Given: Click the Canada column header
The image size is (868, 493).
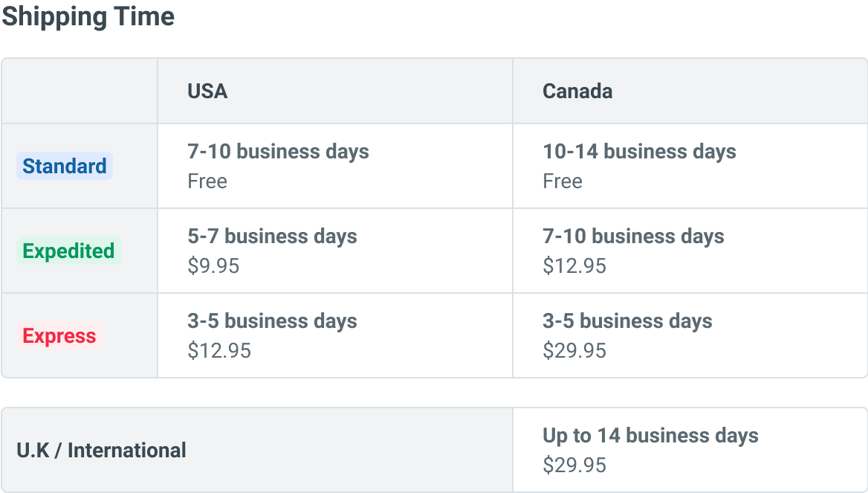Looking at the screenshot, I should pyautogui.click(x=577, y=91).
